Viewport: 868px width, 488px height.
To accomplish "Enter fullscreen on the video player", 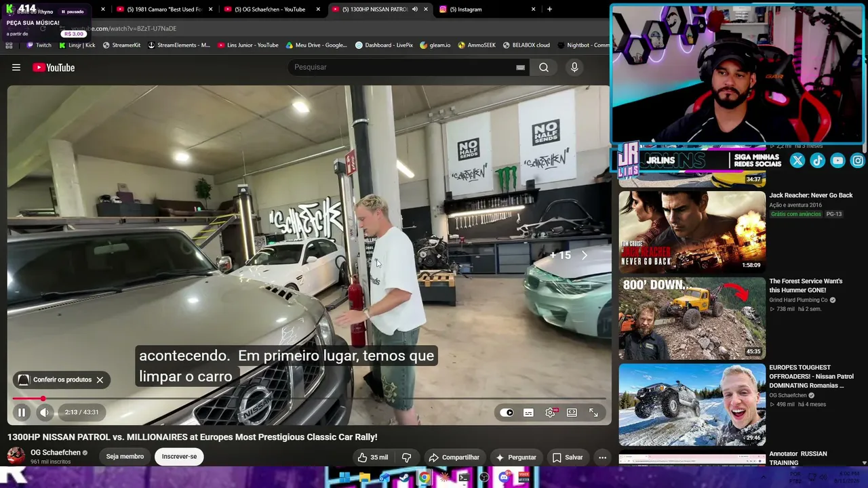I will [593, 412].
